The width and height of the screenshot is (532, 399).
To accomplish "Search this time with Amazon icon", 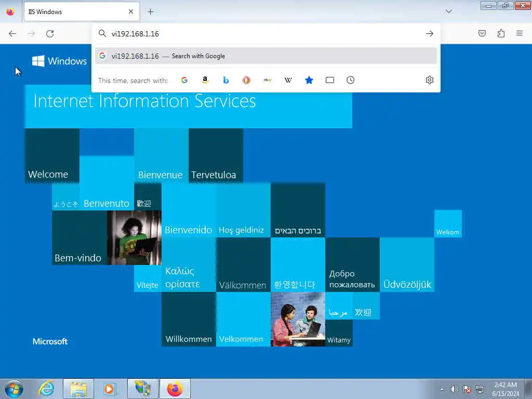I will 205,80.
